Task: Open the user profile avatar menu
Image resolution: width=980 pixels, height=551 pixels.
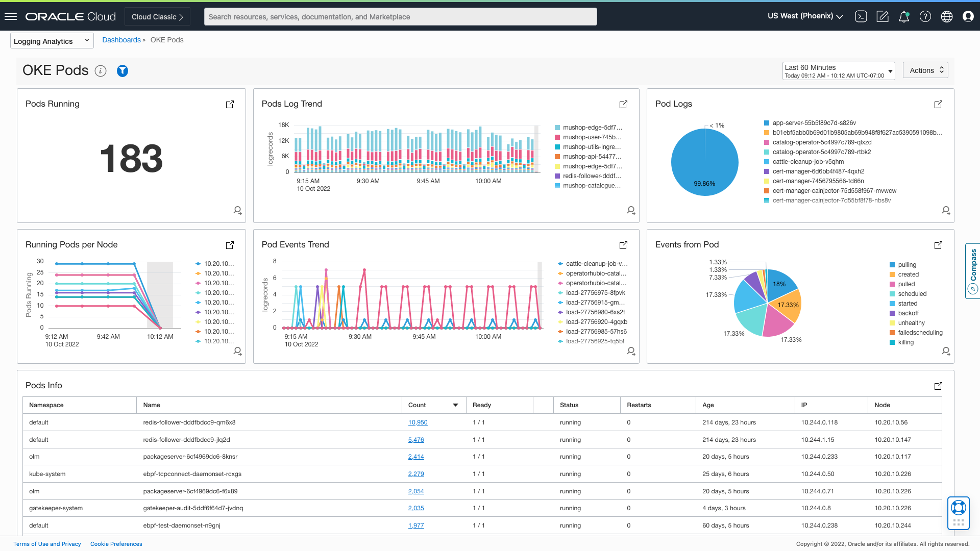Action: pos(968,16)
